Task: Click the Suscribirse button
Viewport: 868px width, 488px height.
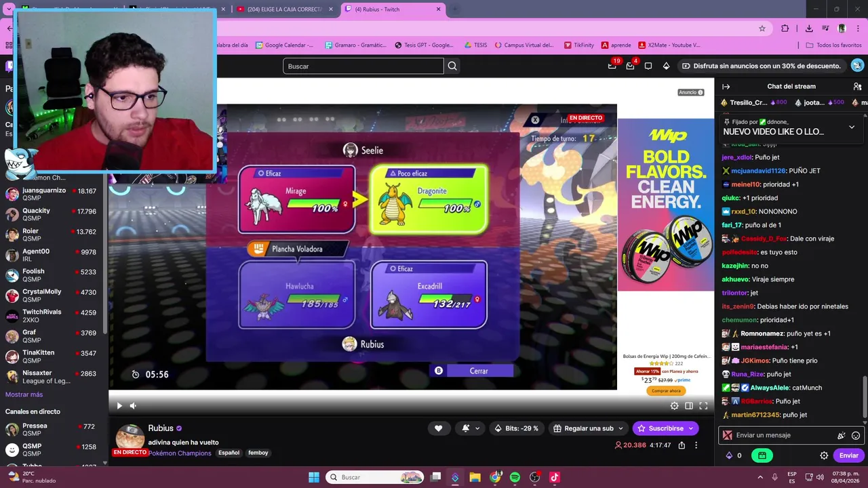Action: (665, 428)
